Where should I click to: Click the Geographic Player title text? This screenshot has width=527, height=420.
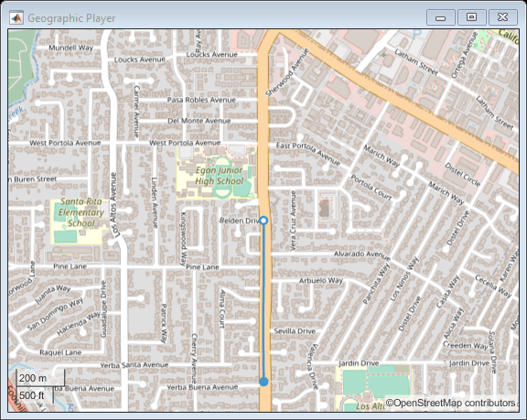pos(71,17)
